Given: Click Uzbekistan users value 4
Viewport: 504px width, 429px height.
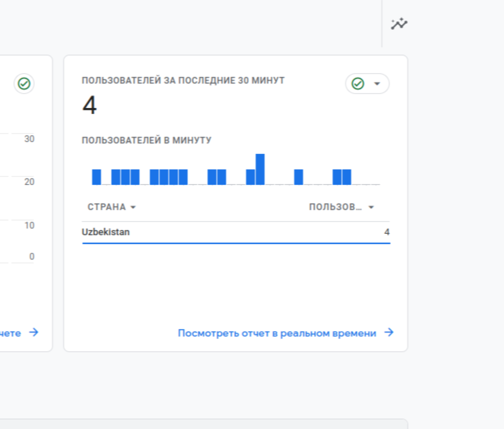Looking at the screenshot, I should point(387,232).
